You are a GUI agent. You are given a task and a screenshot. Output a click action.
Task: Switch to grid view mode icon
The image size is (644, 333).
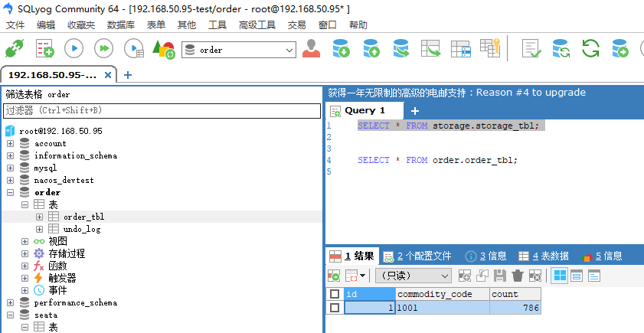coord(560,276)
